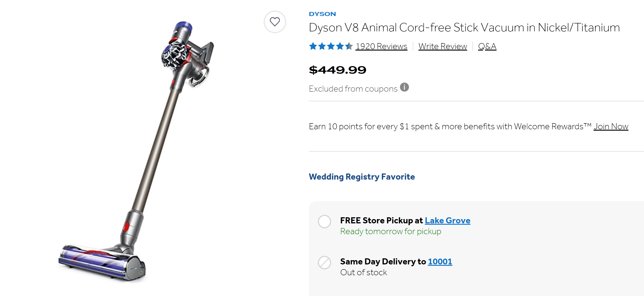This screenshot has height=296, width=644.
Task: Click the heart wishlist icon
Action: [x=275, y=22]
